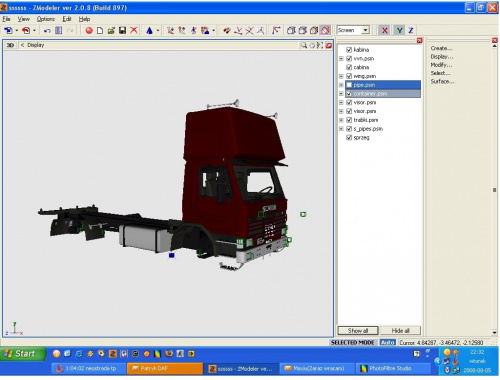Expand the vvn.psm tree node

coord(341,58)
